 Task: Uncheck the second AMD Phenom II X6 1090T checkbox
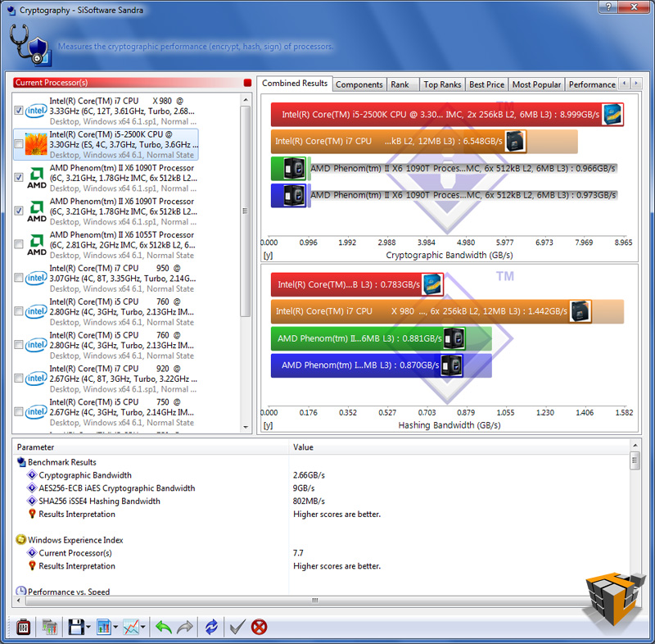coord(18,211)
